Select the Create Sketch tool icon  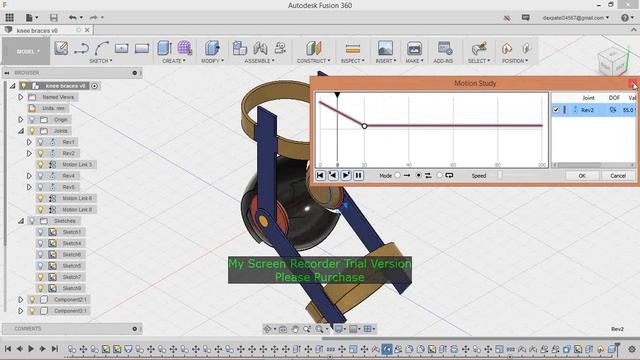pos(61,48)
